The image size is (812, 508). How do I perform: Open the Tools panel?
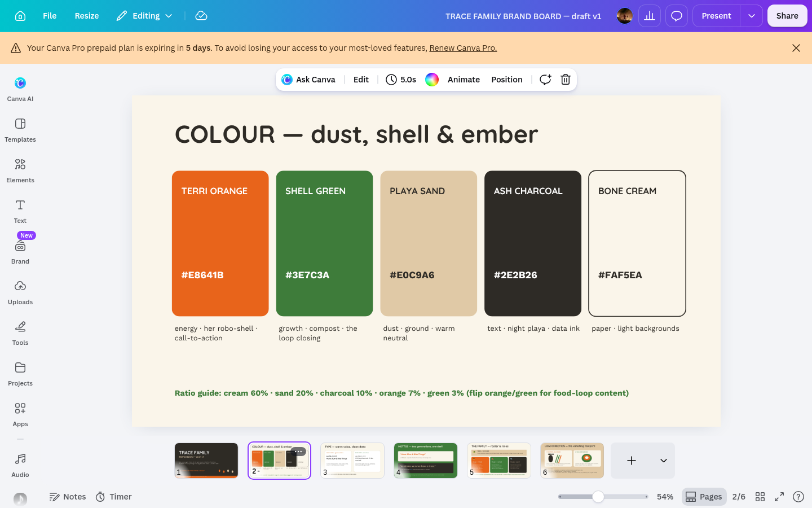(20, 333)
